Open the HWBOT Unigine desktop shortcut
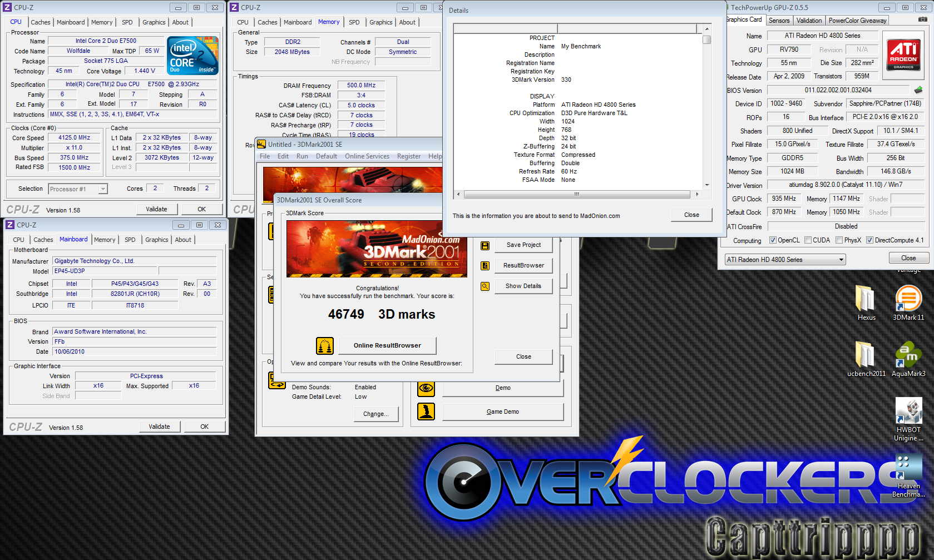Screen dimensions: 934x560 point(908,419)
